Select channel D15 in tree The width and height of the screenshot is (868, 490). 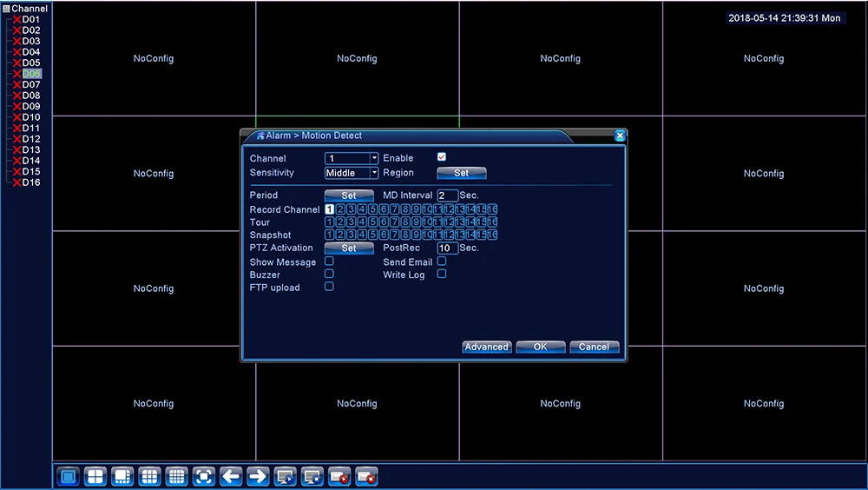(31, 171)
